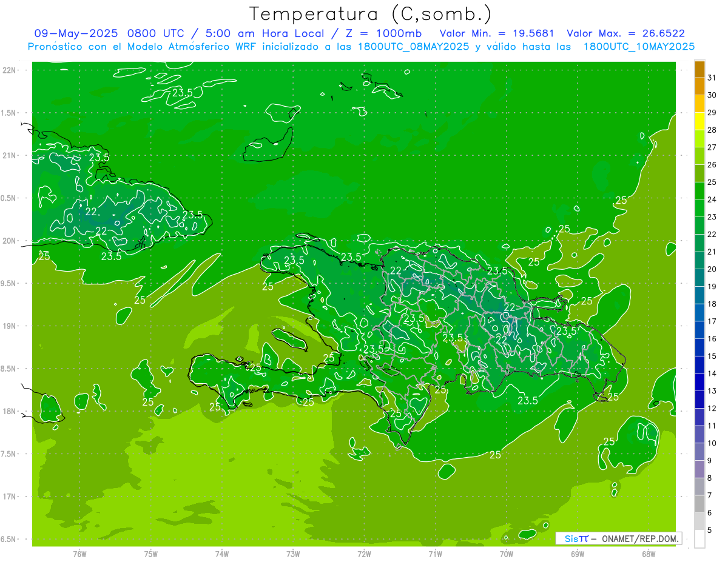Select the "Valor Min. = 19.5681" readout
This screenshot has height=562, width=728.
[497, 33]
